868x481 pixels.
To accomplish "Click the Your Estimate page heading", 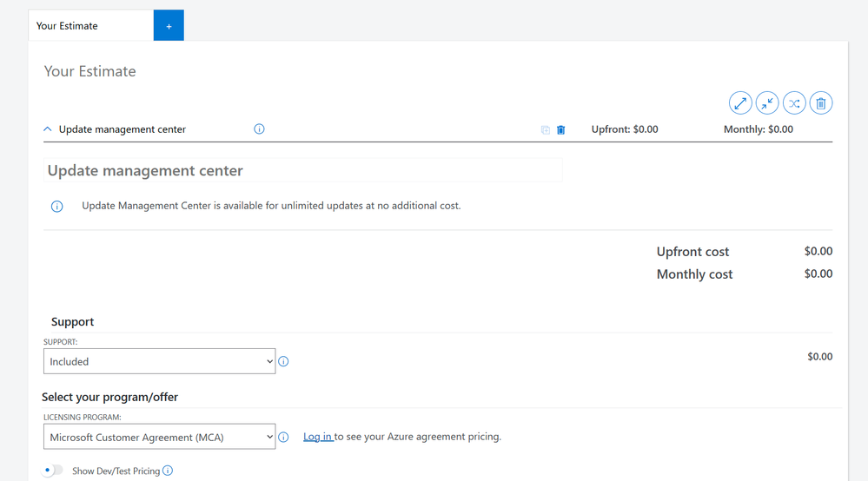I will (89, 71).
